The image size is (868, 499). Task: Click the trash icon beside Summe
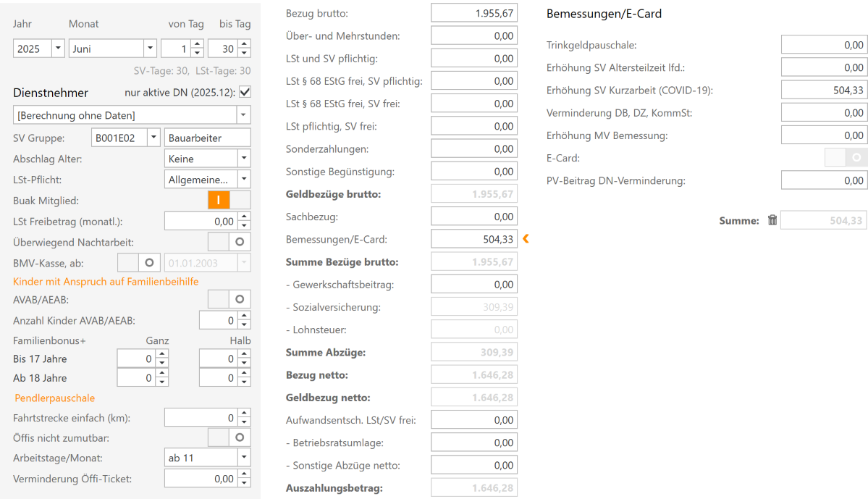click(772, 220)
